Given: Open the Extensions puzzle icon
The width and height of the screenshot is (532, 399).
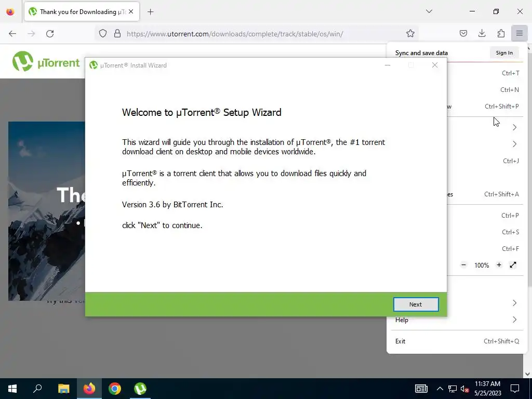Looking at the screenshot, I should coord(501,33).
